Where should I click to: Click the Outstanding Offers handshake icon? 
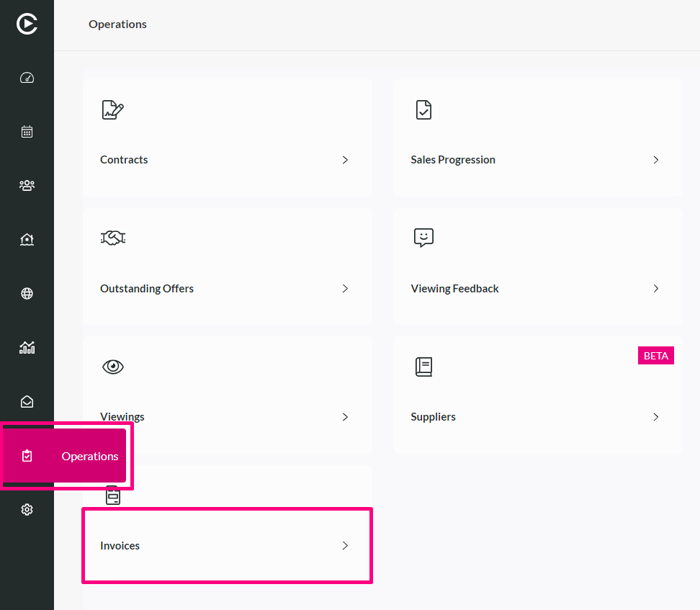click(x=113, y=238)
